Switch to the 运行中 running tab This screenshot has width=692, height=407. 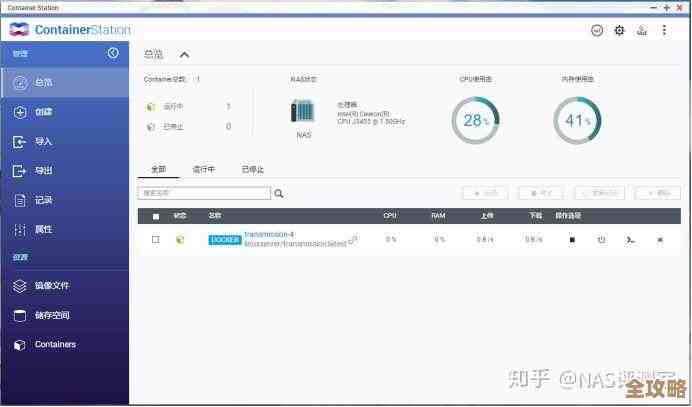(204, 170)
